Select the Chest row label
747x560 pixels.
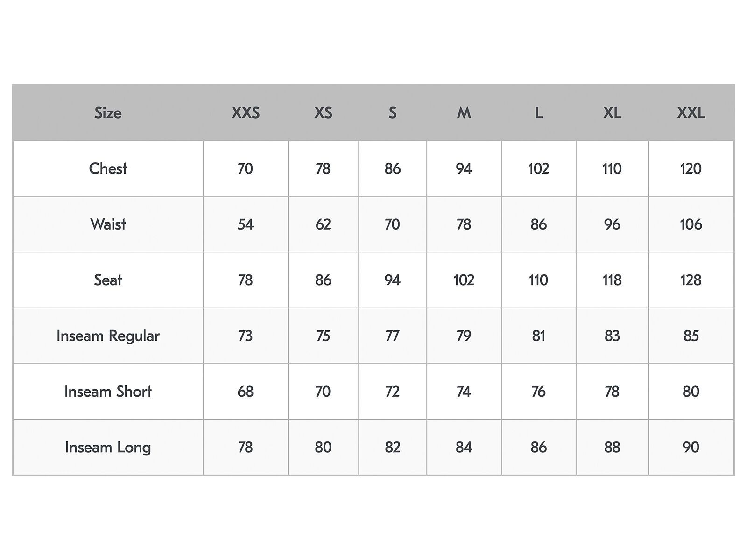point(108,168)
